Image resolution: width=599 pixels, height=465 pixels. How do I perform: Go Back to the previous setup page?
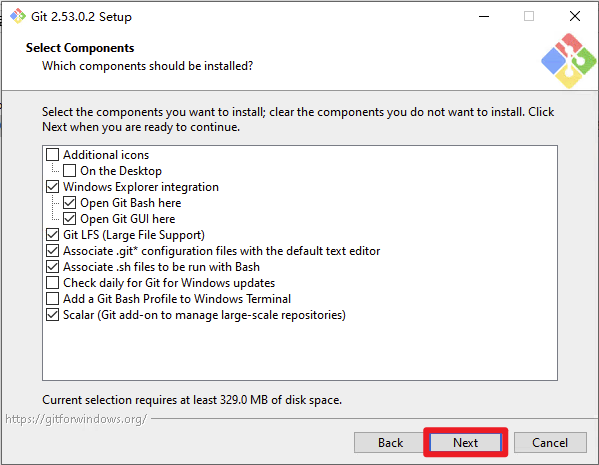point(390,442)
